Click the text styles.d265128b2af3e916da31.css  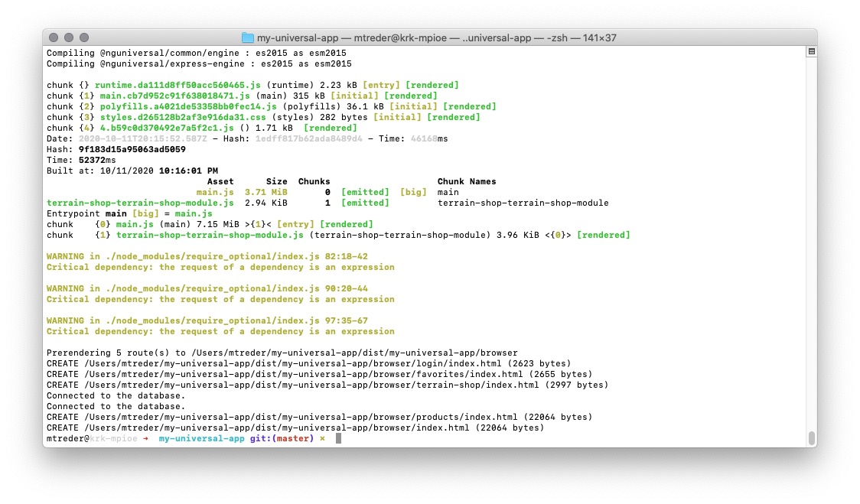183,117
